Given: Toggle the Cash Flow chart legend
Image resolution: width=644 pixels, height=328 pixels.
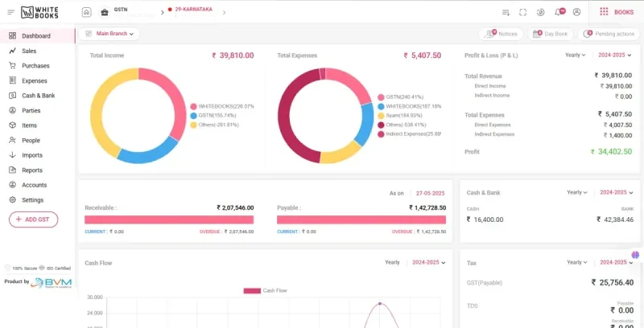Looking at the screenshot, I should coord(266,291).
